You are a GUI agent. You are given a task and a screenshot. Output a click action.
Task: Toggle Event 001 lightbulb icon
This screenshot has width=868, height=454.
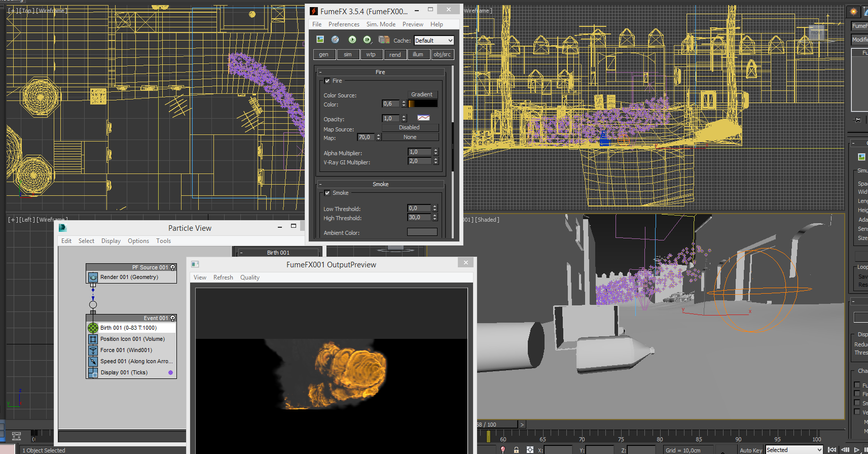[x=173, y=318]
